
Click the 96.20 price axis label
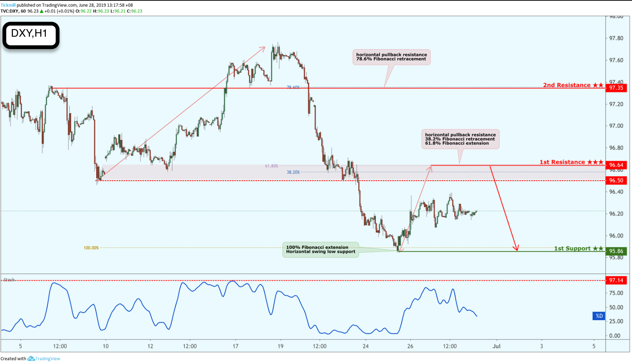tap(616, 214)
